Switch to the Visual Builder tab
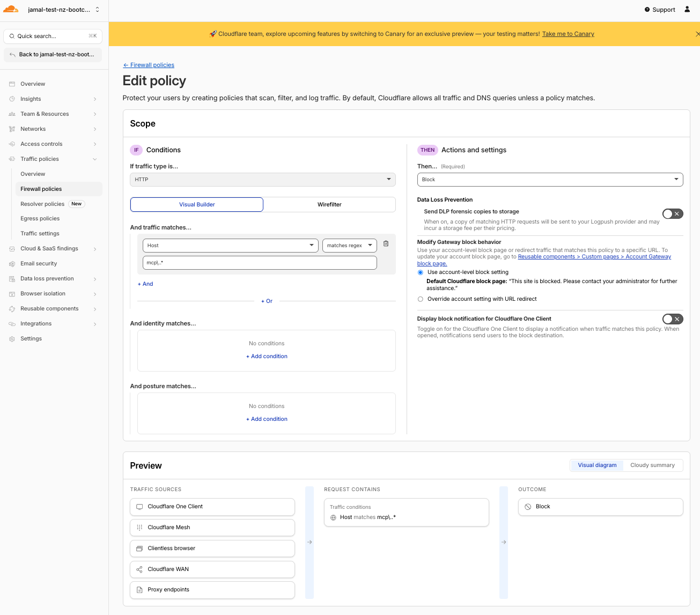This screenshot has width=700, height=615. pyautogui.click(x=197, y=204)
